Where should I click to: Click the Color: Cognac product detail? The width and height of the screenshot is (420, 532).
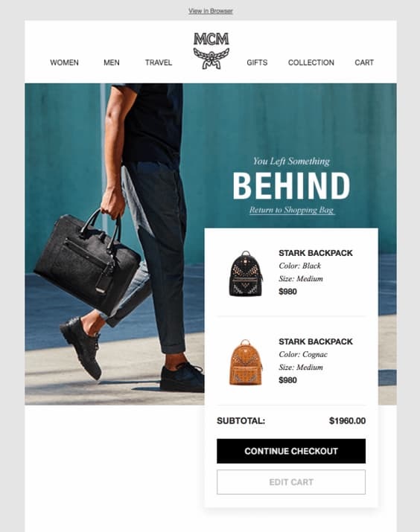[303, 355]
